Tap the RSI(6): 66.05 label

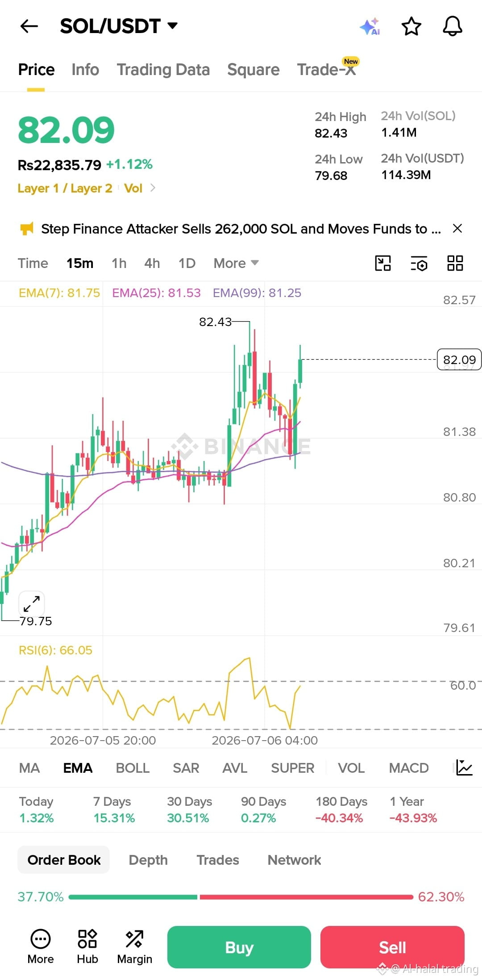[x=55, y=650]
